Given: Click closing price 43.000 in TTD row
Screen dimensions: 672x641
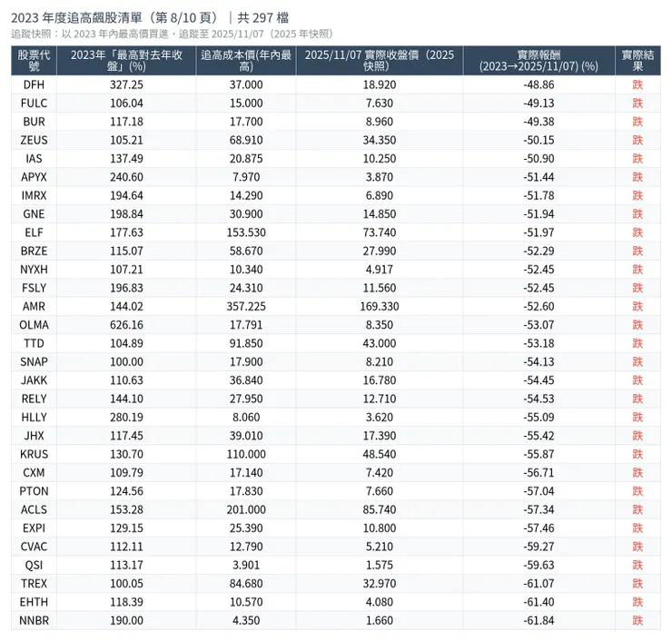Looking at the screenshot, I should 380,343.
